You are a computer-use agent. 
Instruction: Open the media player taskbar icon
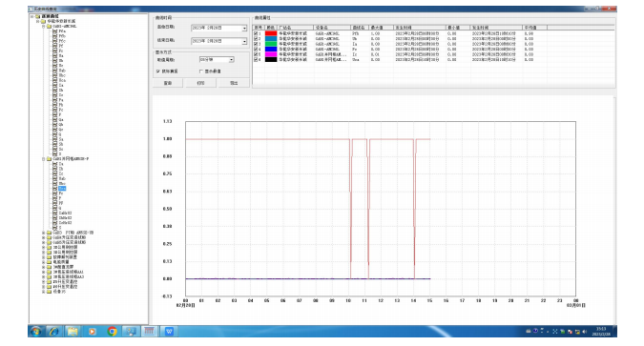(92, 331)
